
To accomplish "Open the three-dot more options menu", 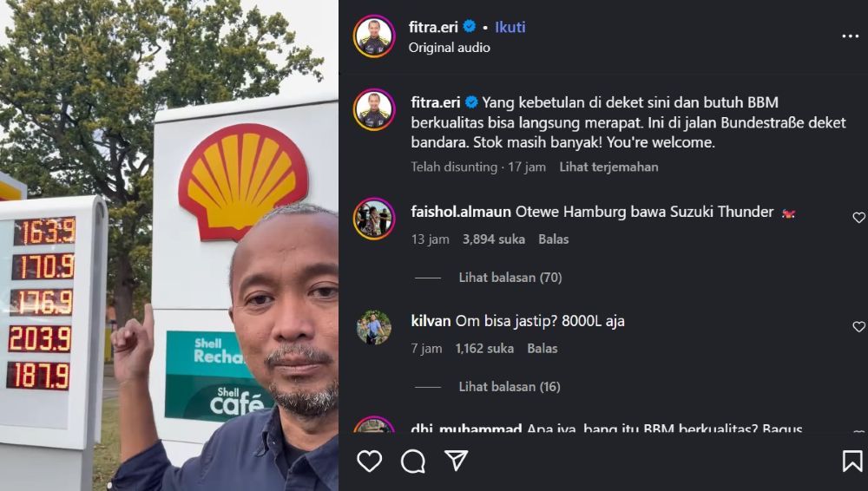I will tap(851, 36).
